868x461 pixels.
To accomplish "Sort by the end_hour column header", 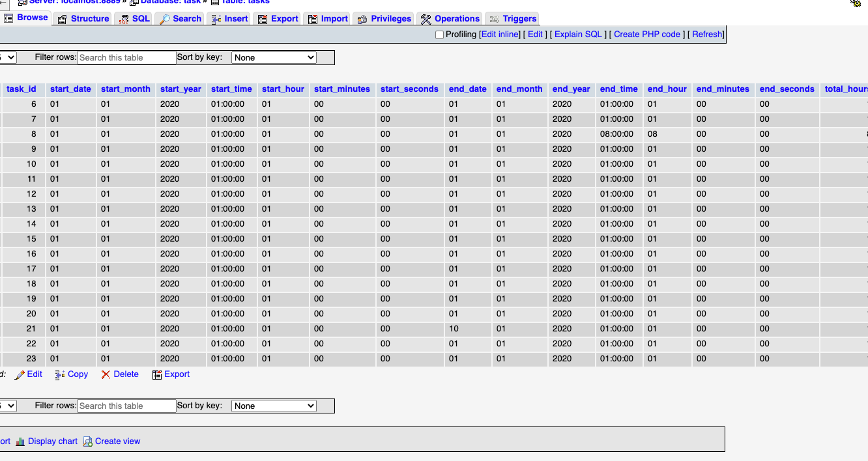I will [x=667, y=89].
